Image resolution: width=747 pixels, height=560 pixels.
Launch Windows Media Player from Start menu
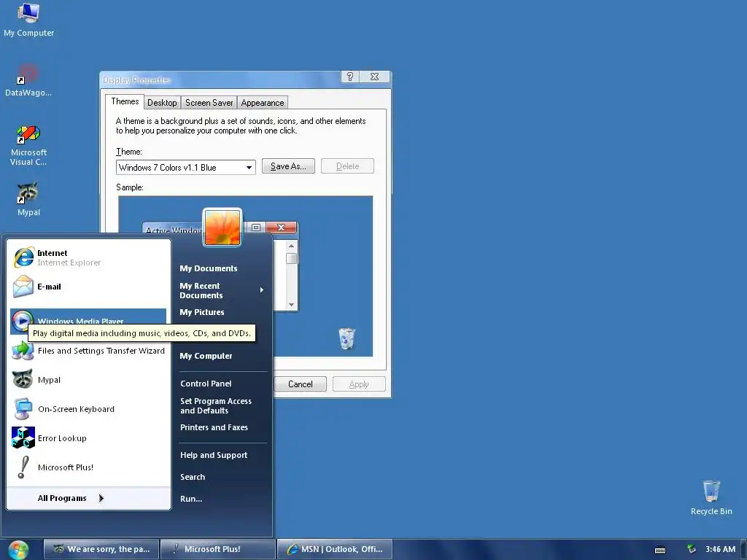tap(88, 321)
